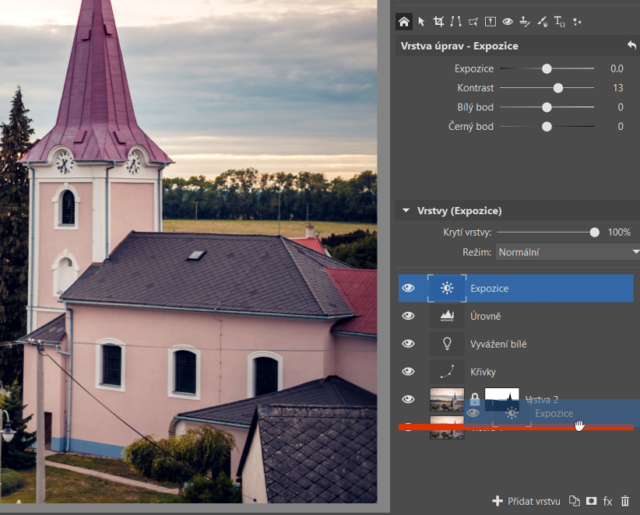
Task: Collapse the Vrstvy (Expozice) panel
Action: 405,211
